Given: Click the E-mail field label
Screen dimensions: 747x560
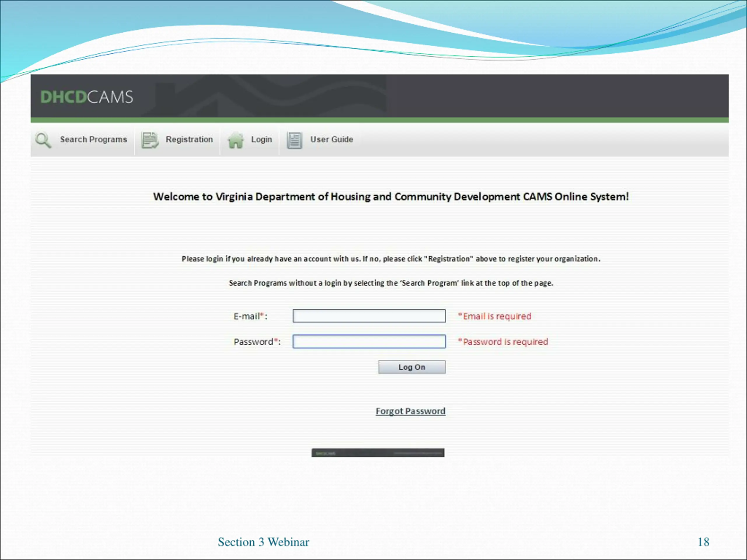Looking at the screenshot, I should click(x=250, y=316).
